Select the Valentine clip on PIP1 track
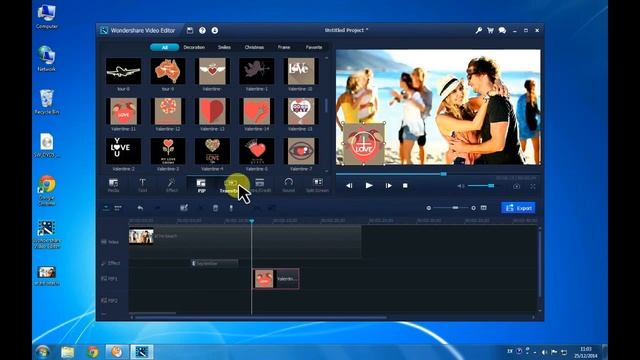This screenshot has width=640, height=360. coord(276,279)
